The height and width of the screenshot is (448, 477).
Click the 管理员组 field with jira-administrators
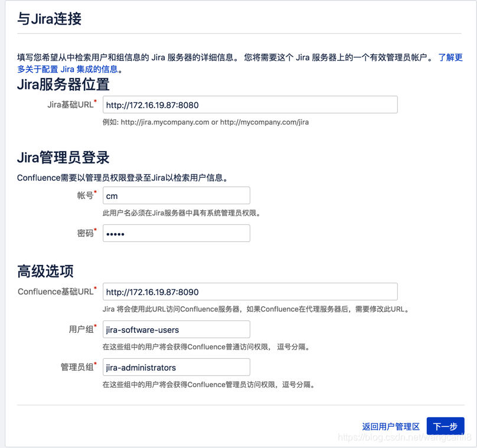[x=177, y=367]
